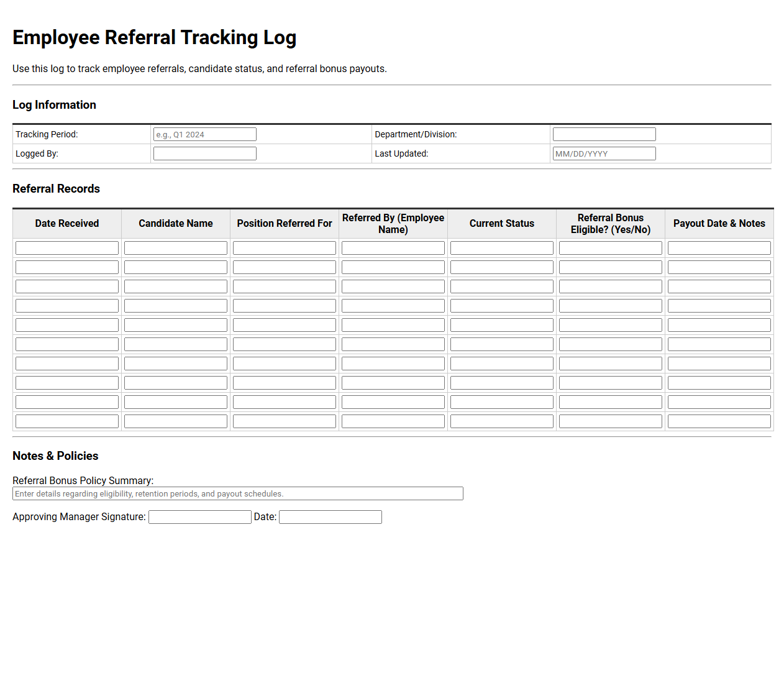Click the Date field beside signature
Screen dimensions: 784x696
tap(330, 517)
